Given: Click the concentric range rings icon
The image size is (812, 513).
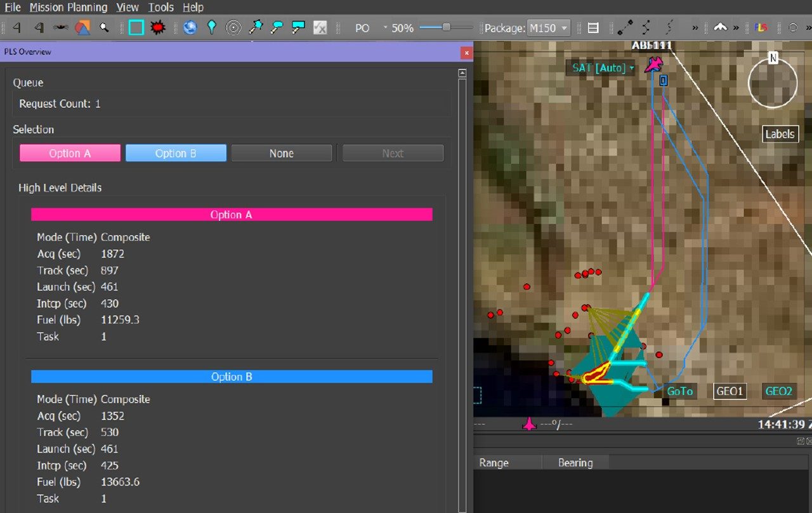Looking at the screenshot, I should click(233, 28).
